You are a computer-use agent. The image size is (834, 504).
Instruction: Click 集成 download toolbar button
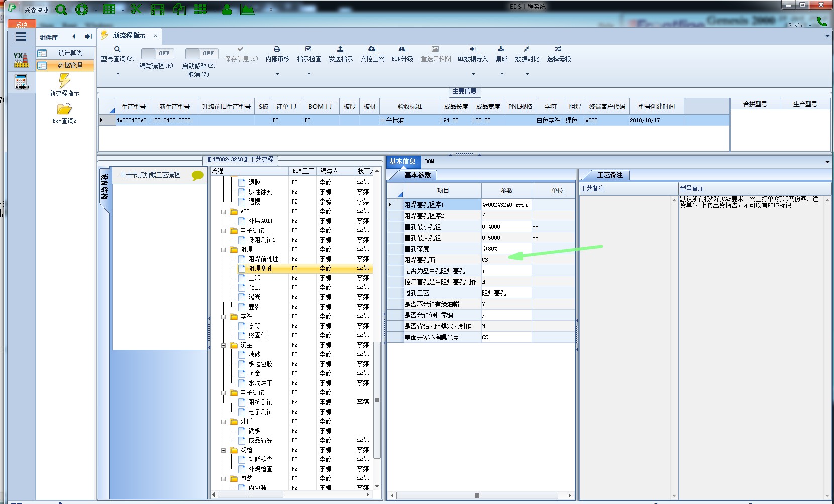(501, 54)
